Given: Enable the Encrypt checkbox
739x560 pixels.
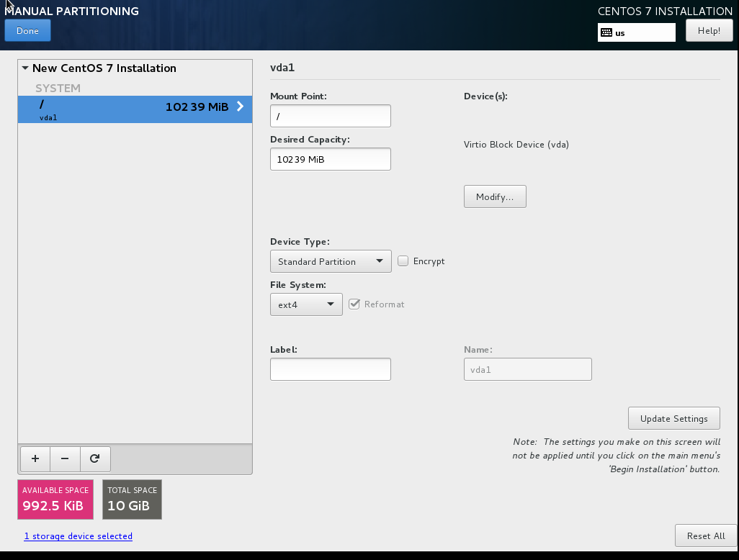Looking at the screenshot, I should (x=403, y=261).
